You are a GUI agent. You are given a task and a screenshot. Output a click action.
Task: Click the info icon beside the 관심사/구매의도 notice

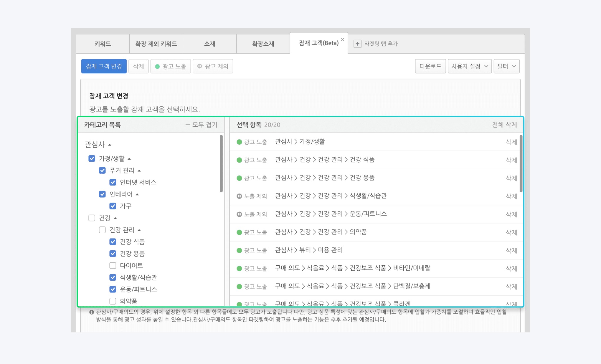(x=92, y=312)
